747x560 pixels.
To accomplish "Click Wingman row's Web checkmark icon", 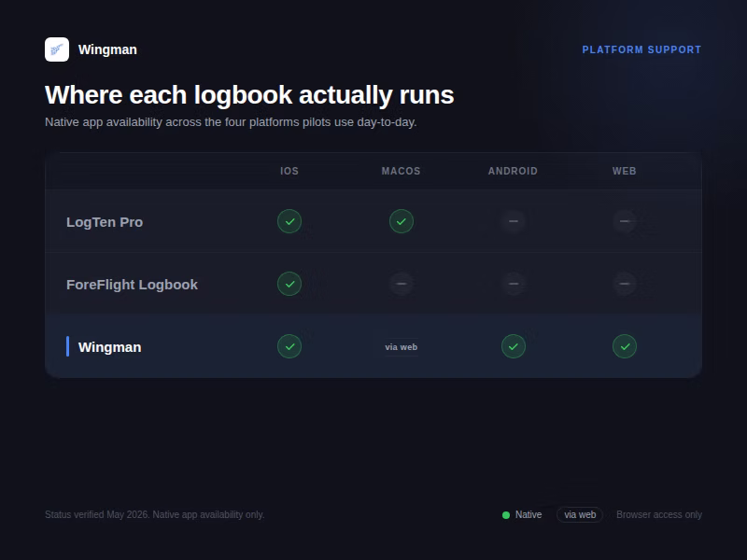I will point(624,346).
